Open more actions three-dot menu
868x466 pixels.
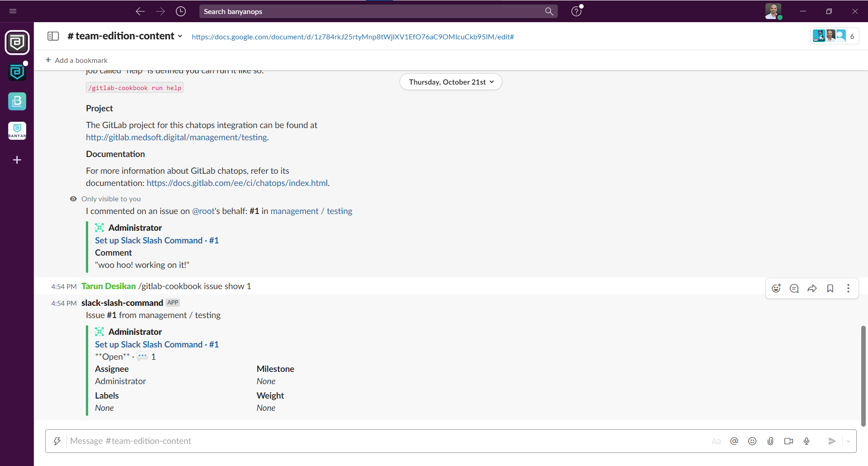[848, 288]
